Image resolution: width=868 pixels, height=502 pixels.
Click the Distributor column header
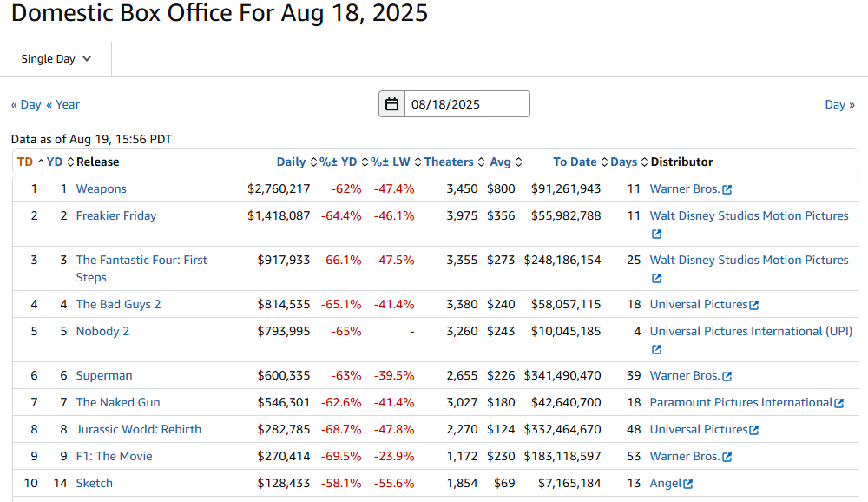[x=682, y=162]
